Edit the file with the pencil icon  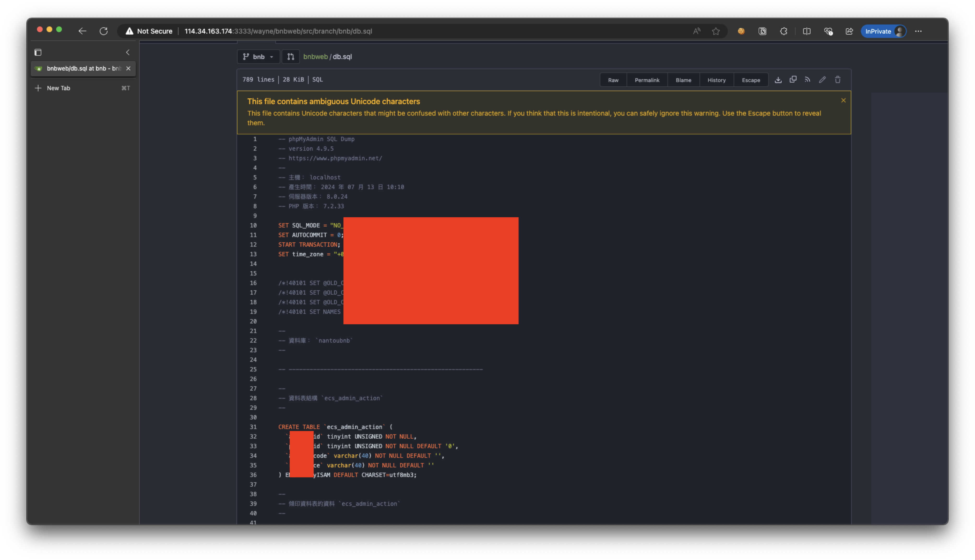822,80
